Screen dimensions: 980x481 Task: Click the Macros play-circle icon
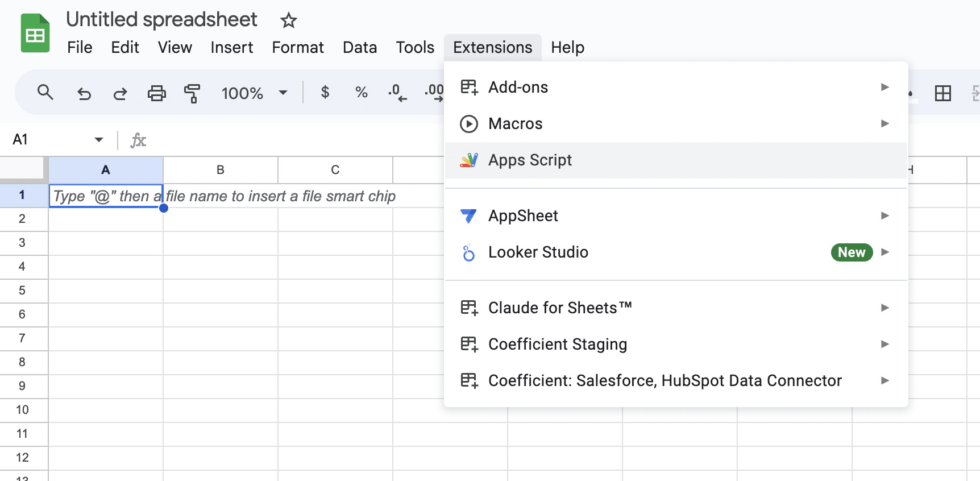pos(469,124)
